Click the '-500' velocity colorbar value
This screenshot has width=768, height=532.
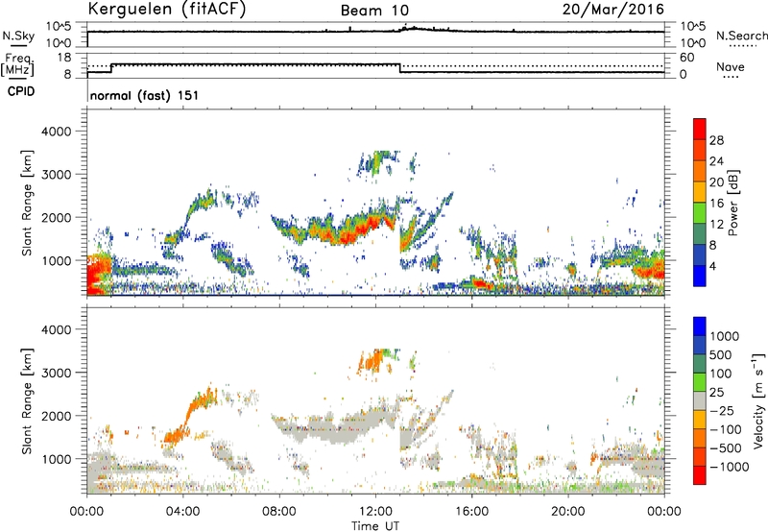click(727, 448)
